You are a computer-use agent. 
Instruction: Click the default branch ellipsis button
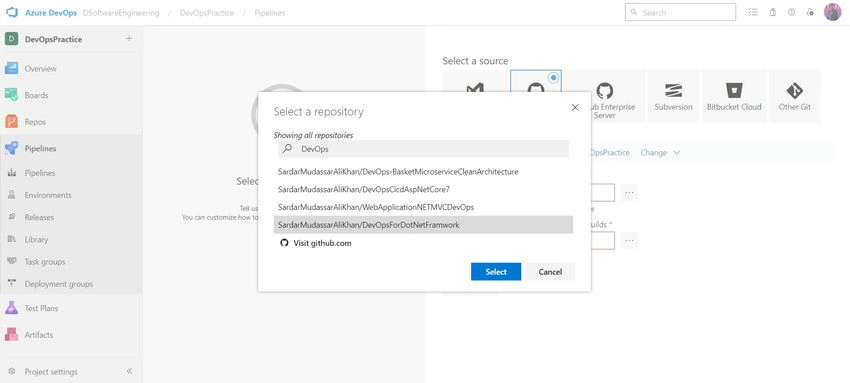click(629, 240)
